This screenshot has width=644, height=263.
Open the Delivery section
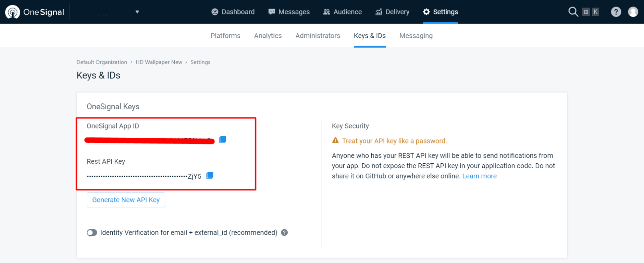click(x=392, y=12)
